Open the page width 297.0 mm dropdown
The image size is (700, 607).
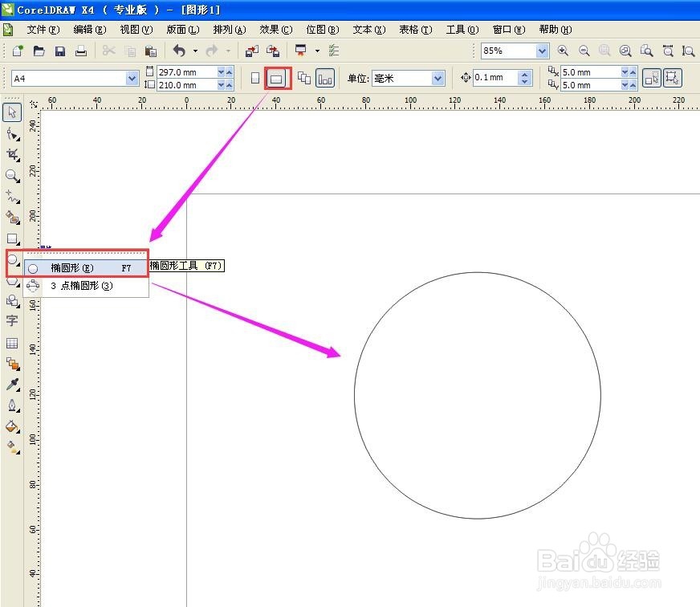coord(221,72)
